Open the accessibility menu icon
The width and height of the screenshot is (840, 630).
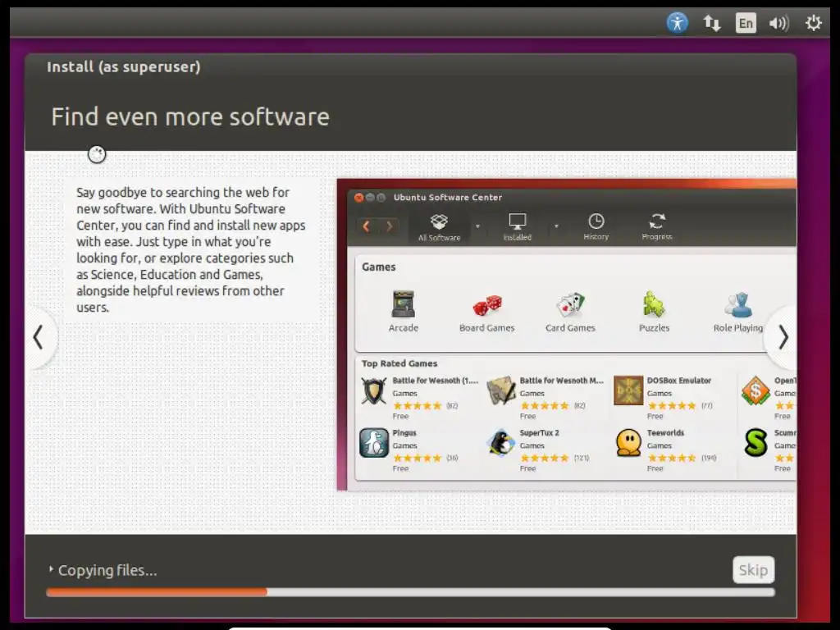coord(677,23)
